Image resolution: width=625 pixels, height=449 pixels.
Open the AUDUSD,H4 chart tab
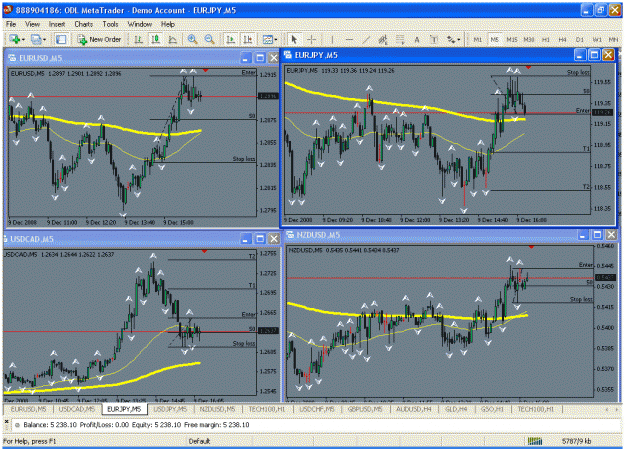[413, 409]
